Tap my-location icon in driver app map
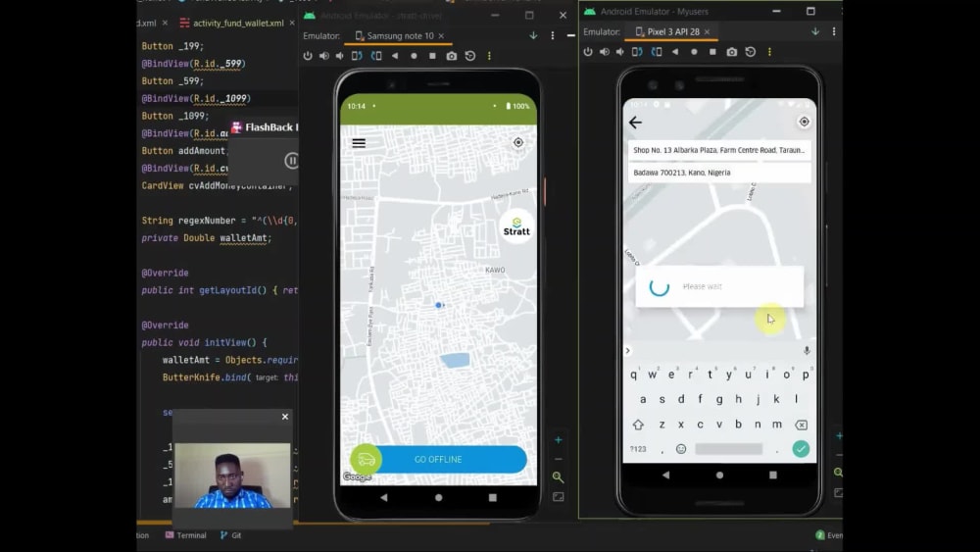This screenshot has width=980, height=552. click(x=518, y=142)
